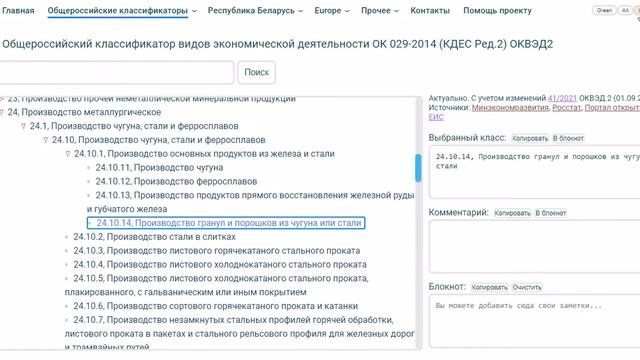Open the ЕИС source link
This screenshot has width=640, height=360.
[436, 117]
